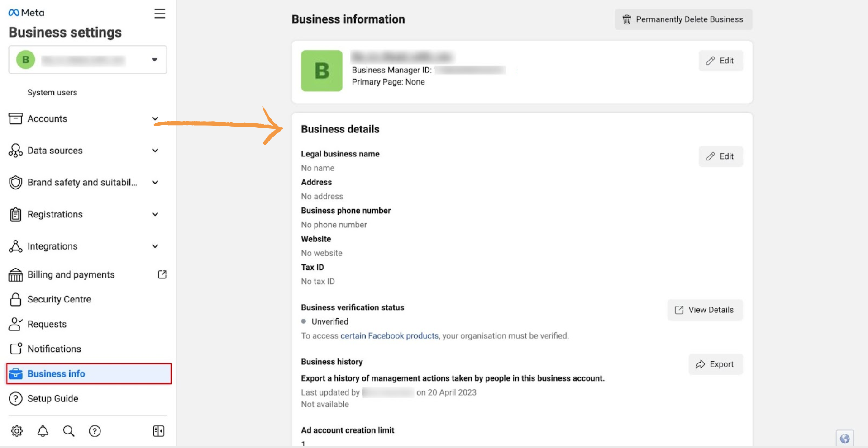868x448 pixels.
Task: Open the hamburger menu beside Meta logo
Action: pyautogui.click(x=160, y=14)
